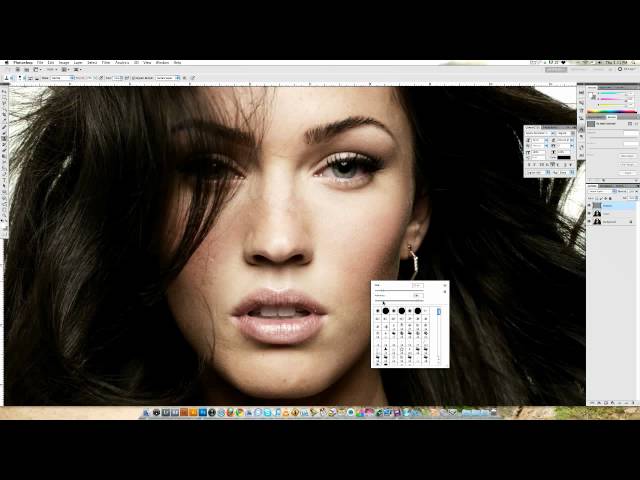Select the Zoom tool in the tools panel
This screenshot has width=640, height=480.
point(4,215)
